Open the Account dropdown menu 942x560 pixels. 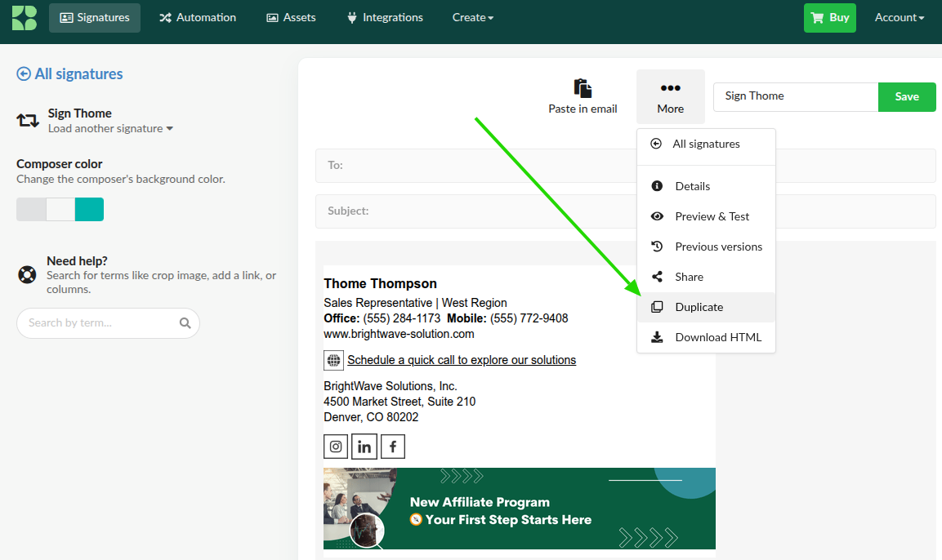pyautogui.click(x=899, y=17)
